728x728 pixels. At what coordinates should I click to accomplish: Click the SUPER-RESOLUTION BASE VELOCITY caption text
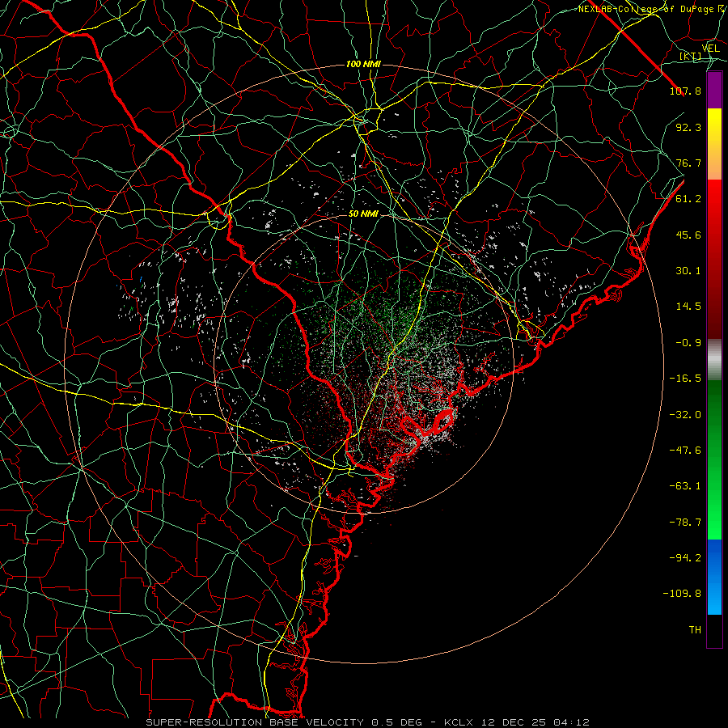(256, 722)
